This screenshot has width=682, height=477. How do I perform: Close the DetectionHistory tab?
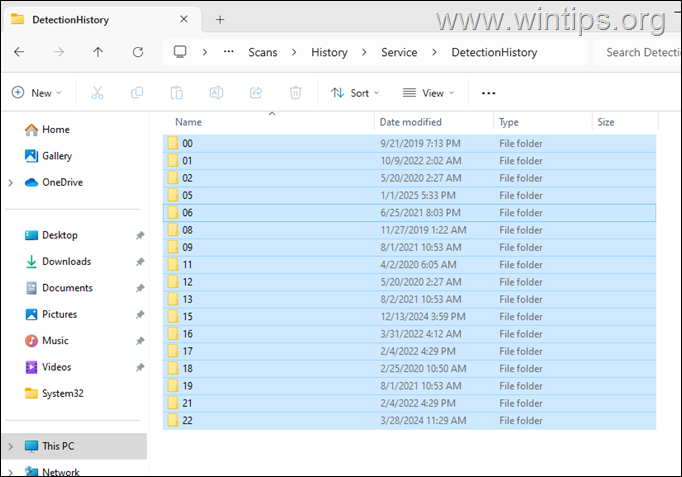click(x=184, y=19)
